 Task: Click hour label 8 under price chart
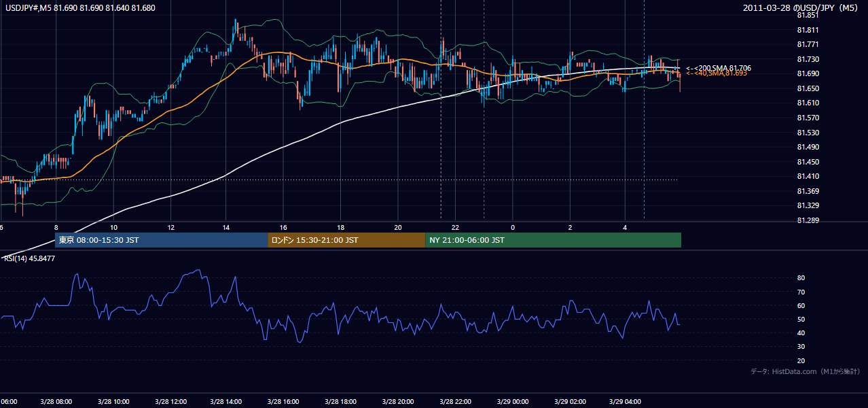(56, 227)
